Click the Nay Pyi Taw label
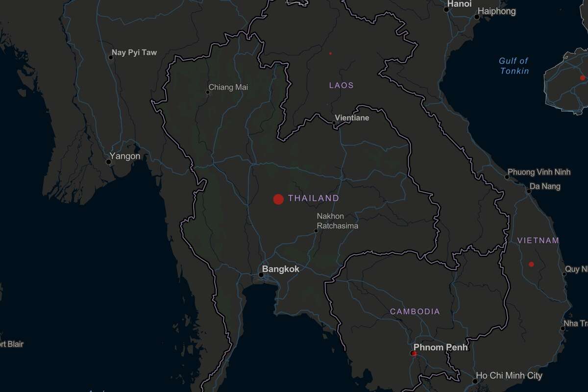 coord(134,51)
